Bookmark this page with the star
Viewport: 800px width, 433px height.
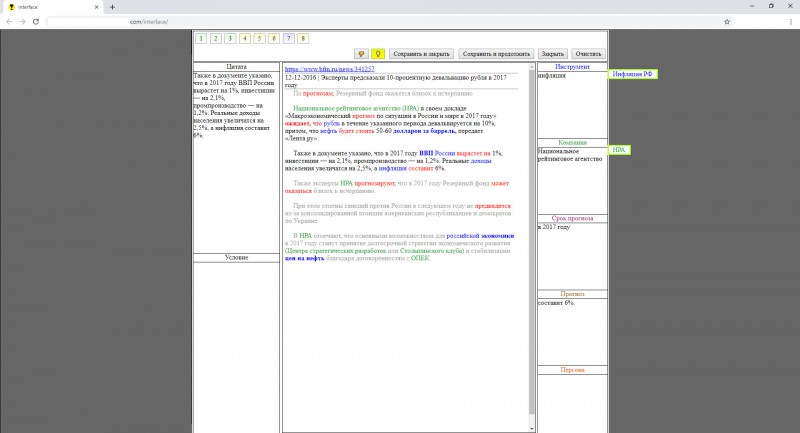[x=727, y=21]
